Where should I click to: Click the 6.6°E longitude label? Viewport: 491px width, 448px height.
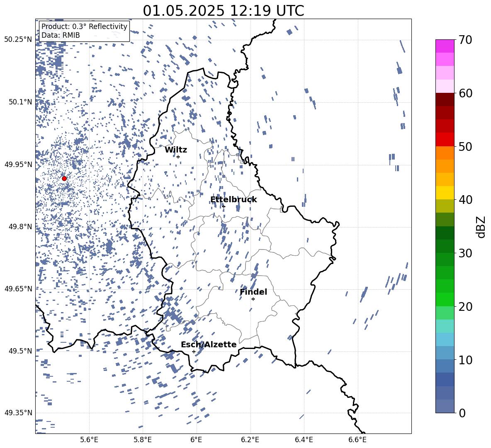point(357,440)
